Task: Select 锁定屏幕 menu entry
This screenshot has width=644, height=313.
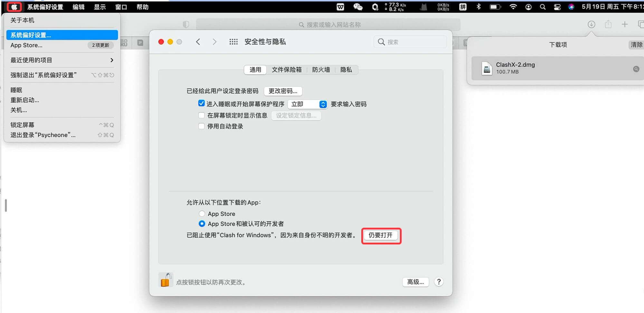Action: coord(62,125)
